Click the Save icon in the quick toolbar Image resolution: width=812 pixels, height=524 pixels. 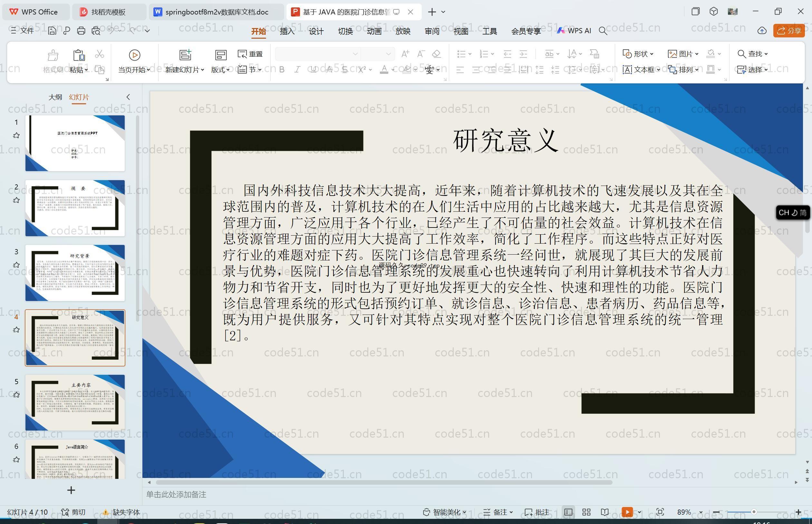tap(52, 31)
